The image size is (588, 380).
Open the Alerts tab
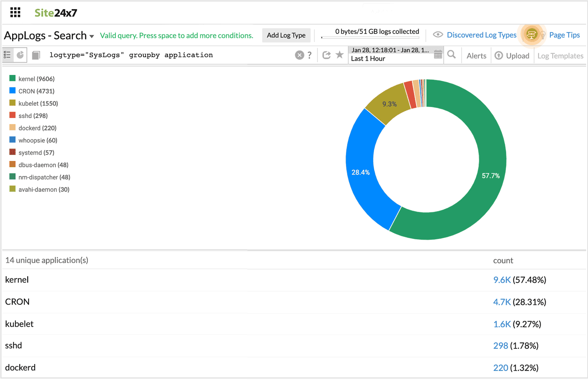pos(476,56)
